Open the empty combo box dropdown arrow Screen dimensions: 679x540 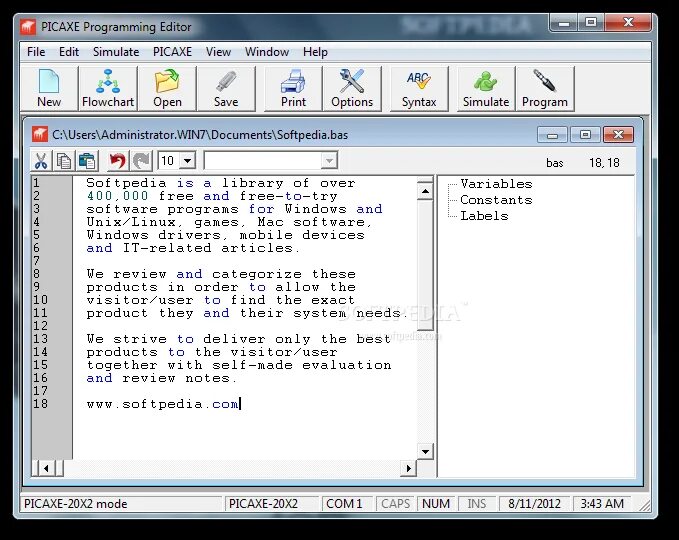(x=329, y=161)
